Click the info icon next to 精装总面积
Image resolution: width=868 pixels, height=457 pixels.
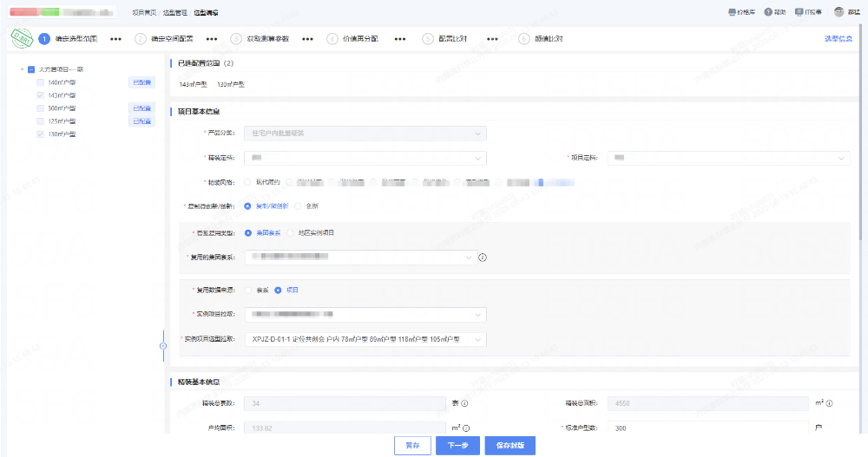(x=831, y=403)
